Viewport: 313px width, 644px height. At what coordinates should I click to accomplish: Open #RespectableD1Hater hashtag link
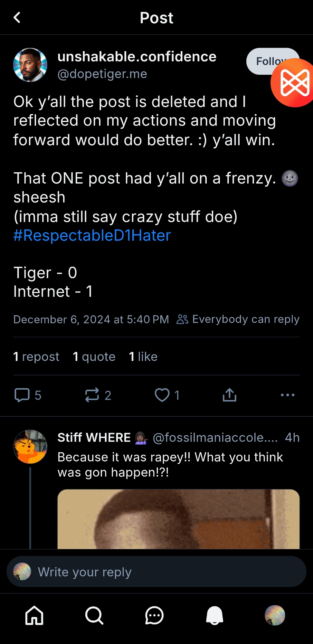click(92, 235)
